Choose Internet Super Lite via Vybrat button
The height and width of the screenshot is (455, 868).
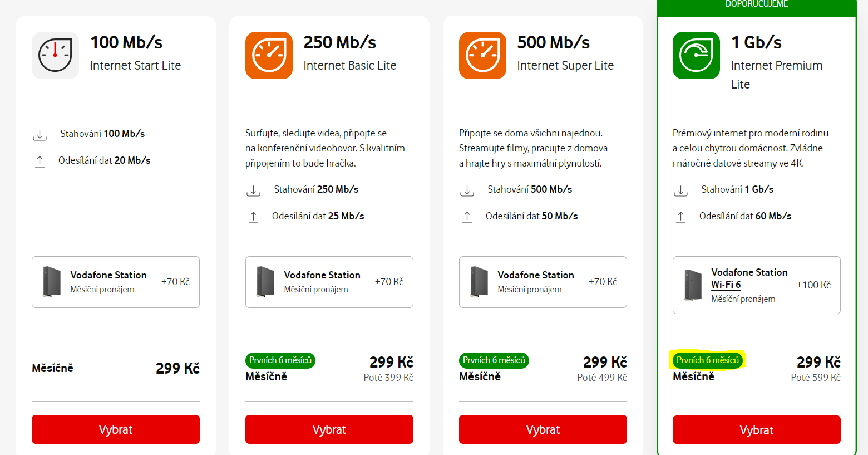[x=543, y=429]
